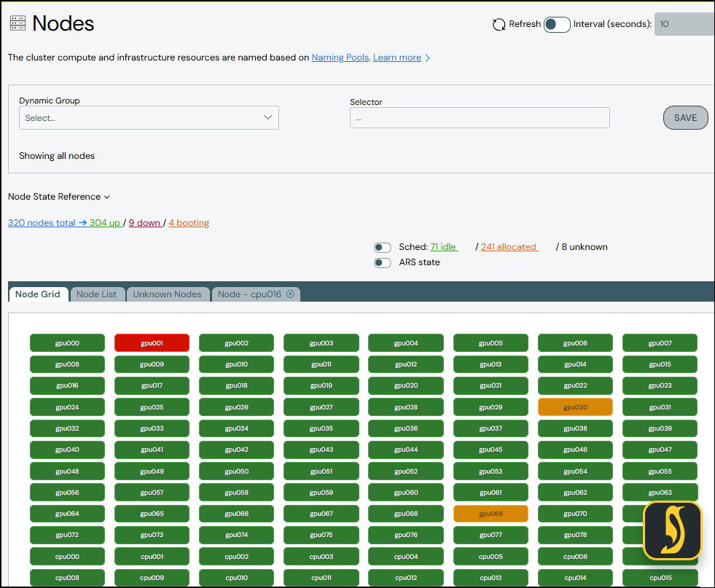Viewport: 715px width, 588px height.
Task: Filter by 9 down link
Action: (x=144, y=223)
